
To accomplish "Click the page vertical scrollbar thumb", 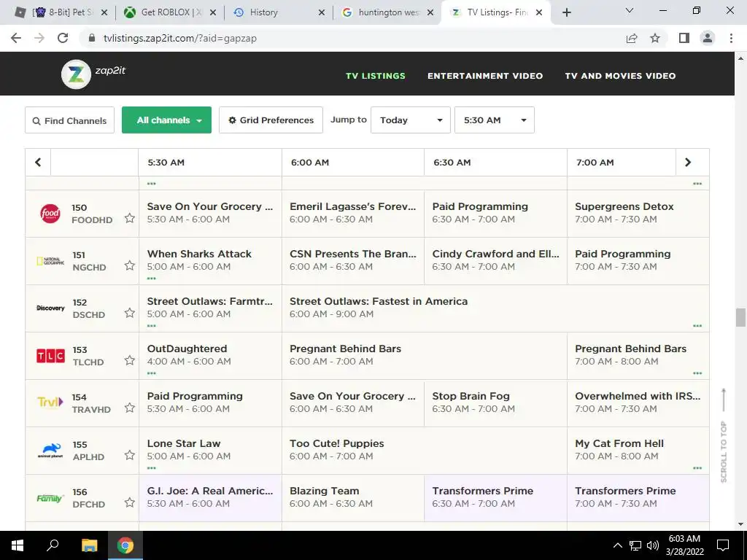I will pyautogui.click(x=740, y=318).
